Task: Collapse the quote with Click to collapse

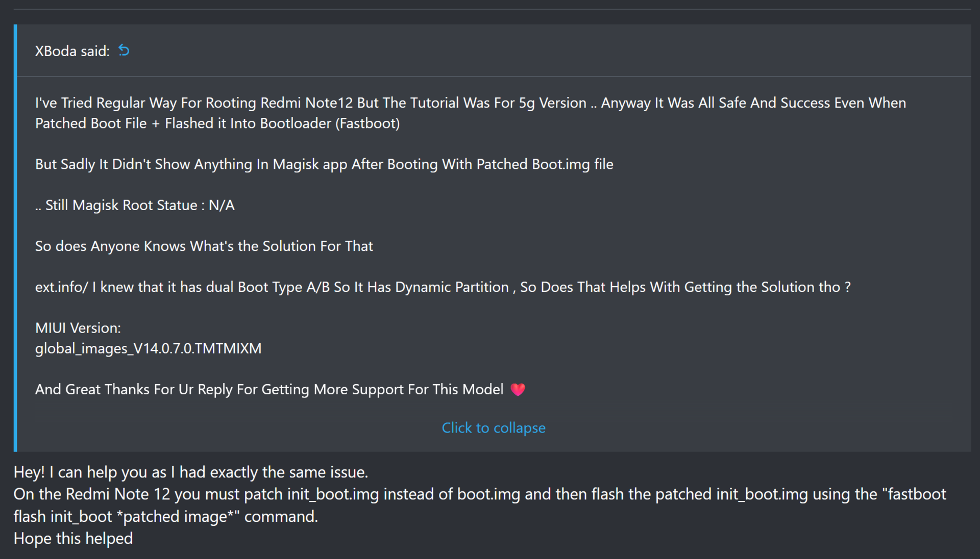Action: 493,428
